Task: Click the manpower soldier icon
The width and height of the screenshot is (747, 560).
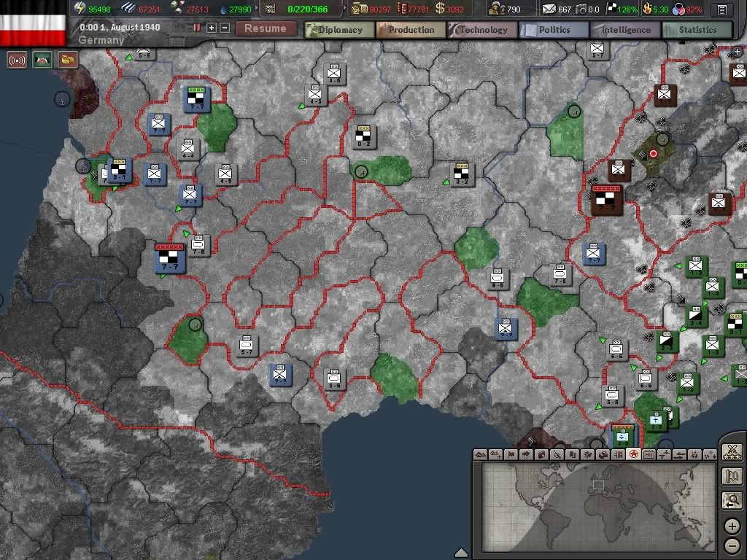Action: pyautogui.click(x=497, y=8)
